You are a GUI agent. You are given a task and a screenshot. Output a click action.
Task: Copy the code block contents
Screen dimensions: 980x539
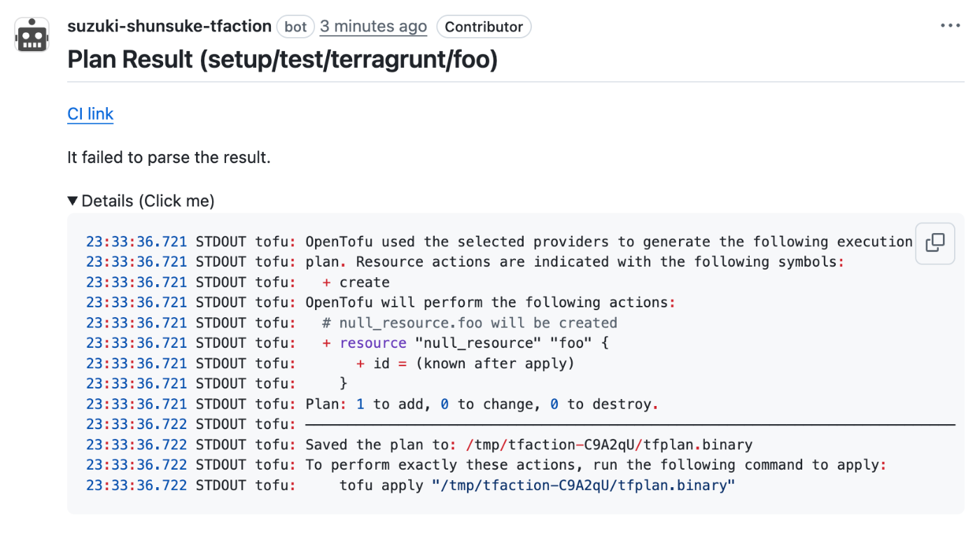[x=934, y=243]
